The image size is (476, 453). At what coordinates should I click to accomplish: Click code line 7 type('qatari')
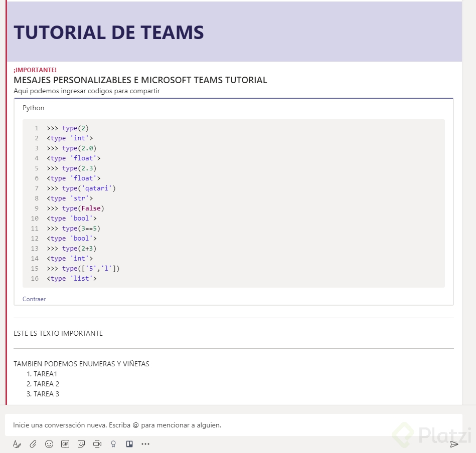pyautogui.click(x=81, y=188)
